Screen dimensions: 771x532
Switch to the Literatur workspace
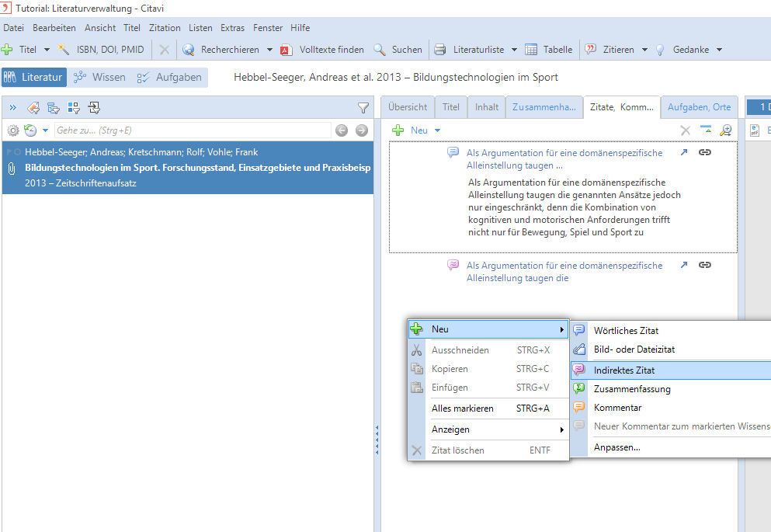[34, 77]
